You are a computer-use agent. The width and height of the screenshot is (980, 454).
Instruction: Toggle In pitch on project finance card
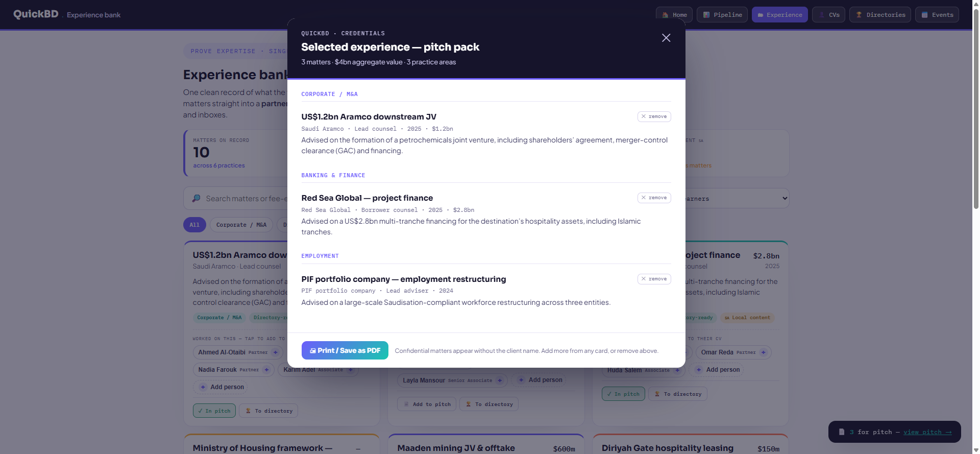point(623,394)
